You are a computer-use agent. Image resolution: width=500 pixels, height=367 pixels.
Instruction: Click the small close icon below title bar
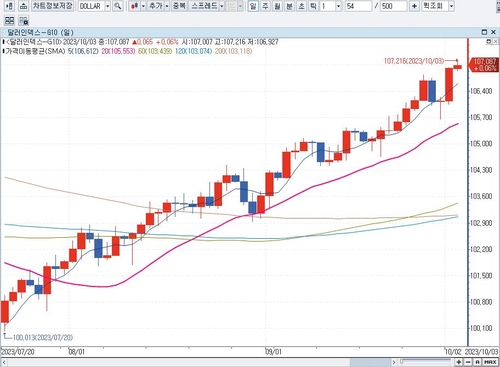(x=495, y=41)
